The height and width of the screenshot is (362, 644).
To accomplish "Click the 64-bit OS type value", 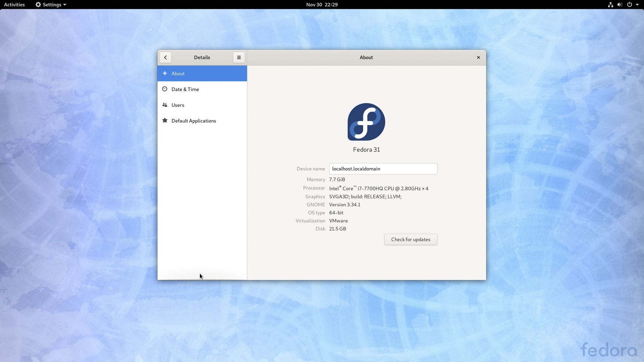I will click(336, 213).
